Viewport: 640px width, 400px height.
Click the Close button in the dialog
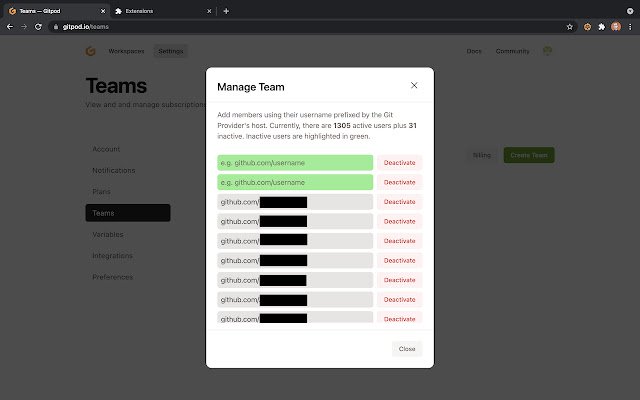[407, 349]
